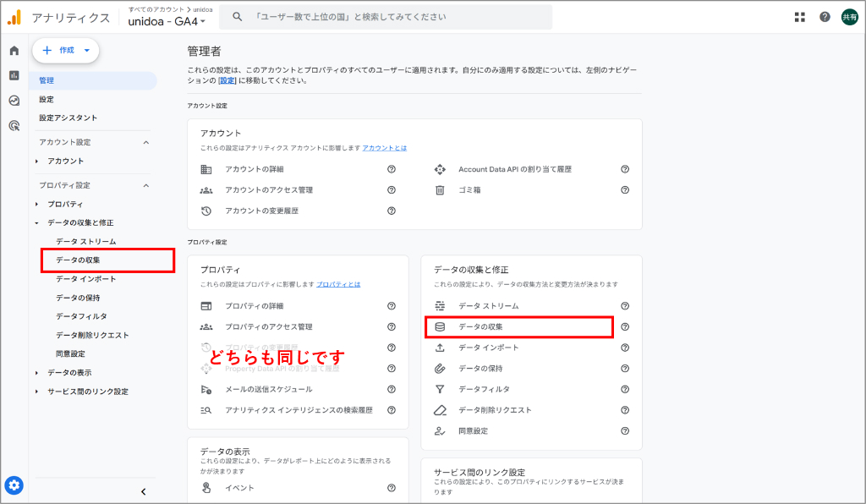
Task: Open データ ストリーム via its stream icon
Action: click(x=441, y=306)
